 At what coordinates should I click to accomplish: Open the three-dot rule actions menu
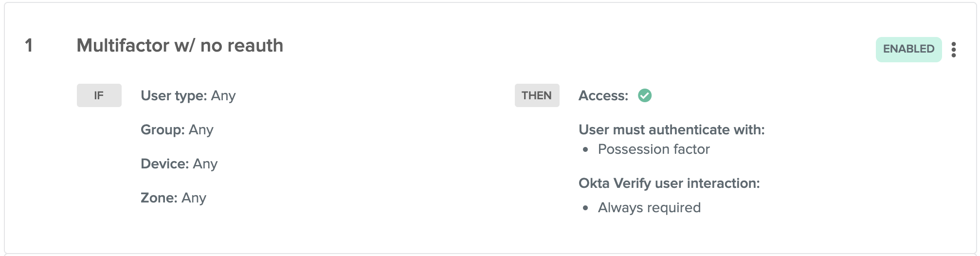pyautogui.click(x=953, y=49)
